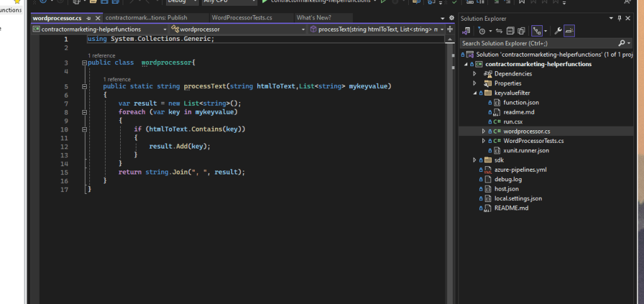
Task: Select host.json file
Action: (x=506, y=189)
